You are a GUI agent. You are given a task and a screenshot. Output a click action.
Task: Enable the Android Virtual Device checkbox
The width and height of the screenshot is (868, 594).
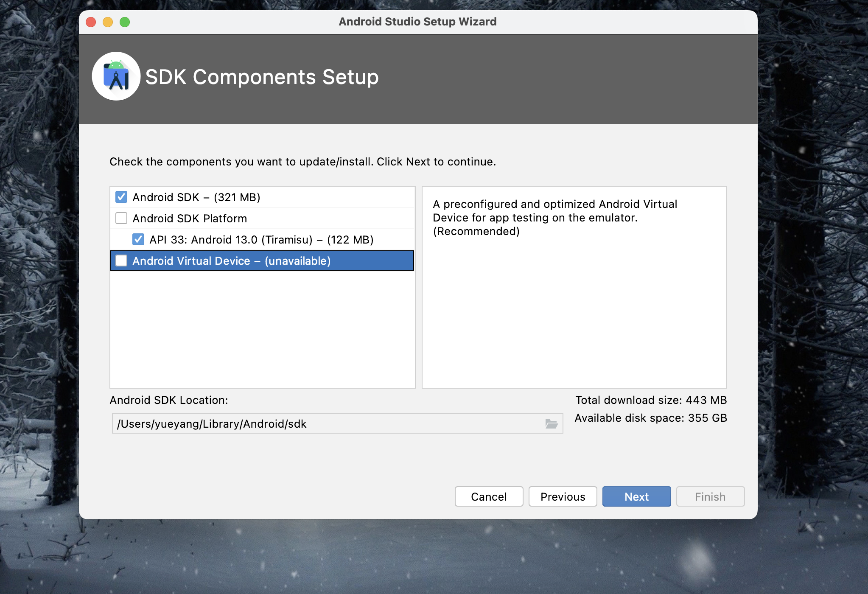tap(121, 261)
